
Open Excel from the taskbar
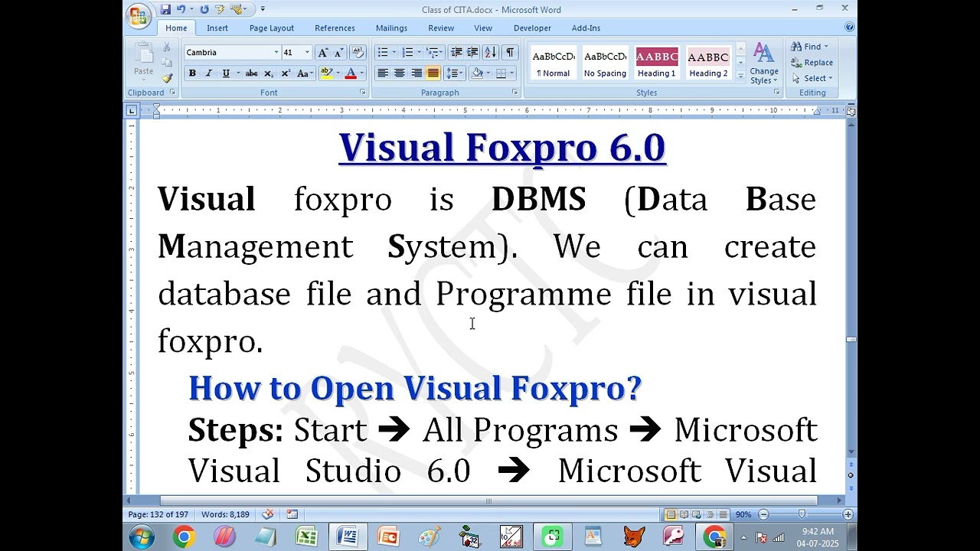(x=306, y=536)
